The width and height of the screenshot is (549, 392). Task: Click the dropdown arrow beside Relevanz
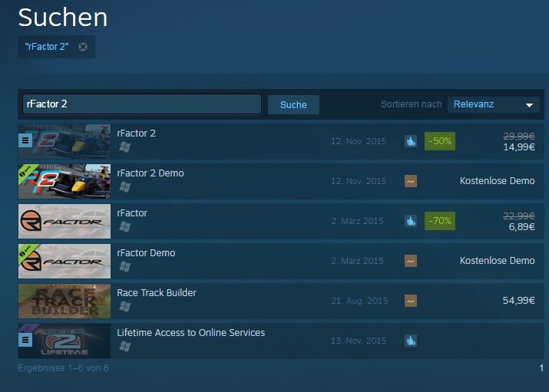point(529,105)
